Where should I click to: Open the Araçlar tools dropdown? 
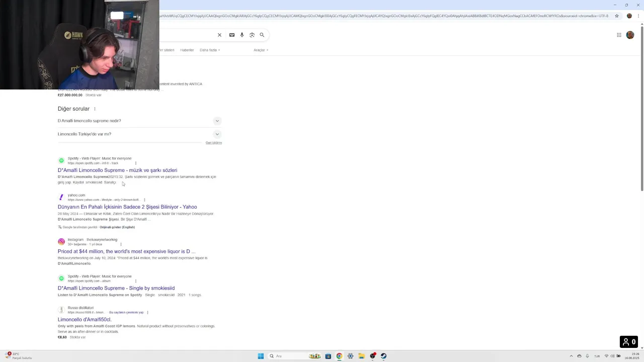261,50
